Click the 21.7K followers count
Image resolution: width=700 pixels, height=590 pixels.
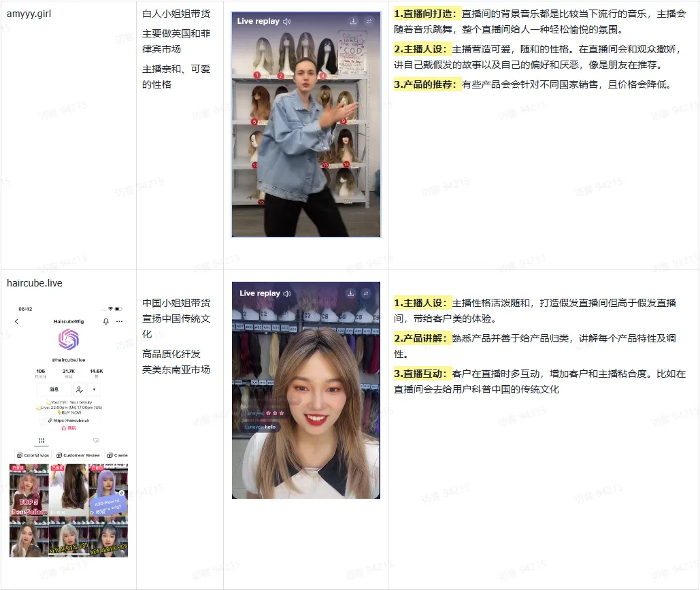pyautogui.click(x=68, y=374)
